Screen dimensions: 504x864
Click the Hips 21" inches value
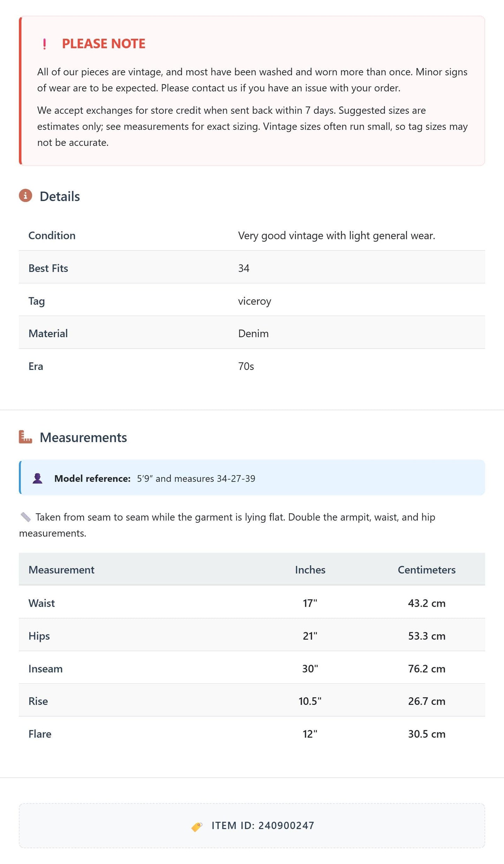pyautogui.click(x=310, y=635)
